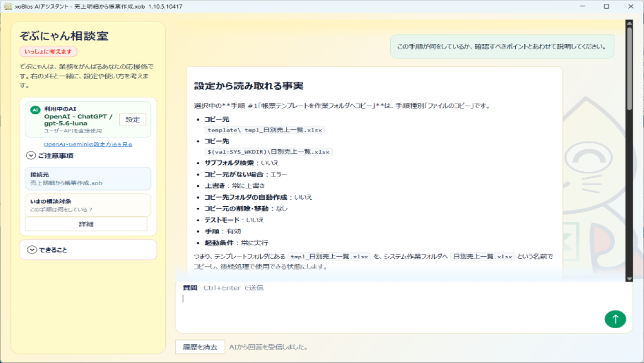Click the OpenAI - ChatGPT / gpt-5.6-luna model name
This screenshot has height=363, width=644.
pos(79,120)
